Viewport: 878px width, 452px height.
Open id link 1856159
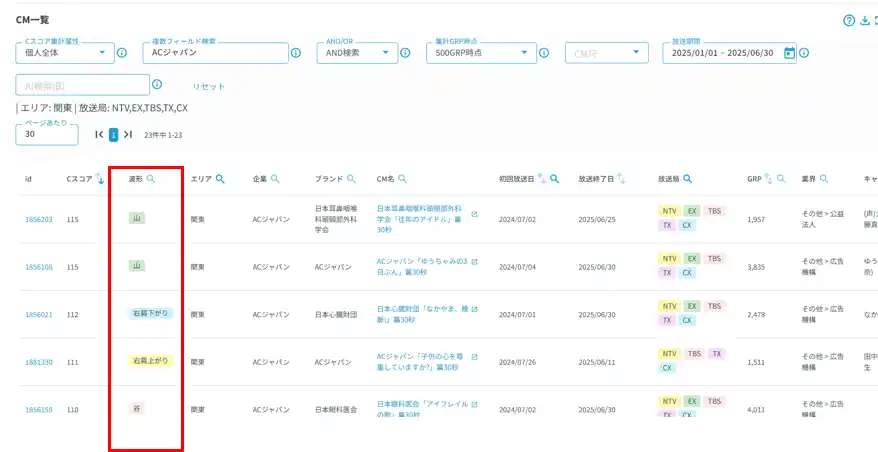tap(39, 409)
